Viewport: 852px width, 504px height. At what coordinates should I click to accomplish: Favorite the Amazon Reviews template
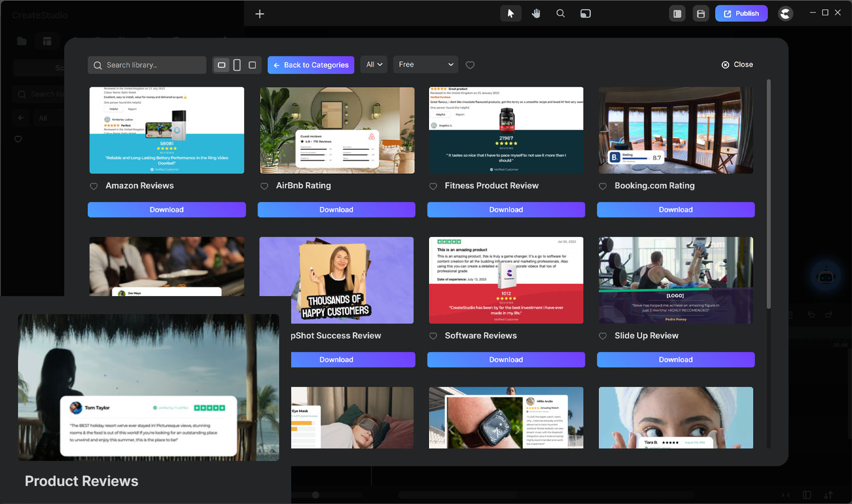(94, 186)
